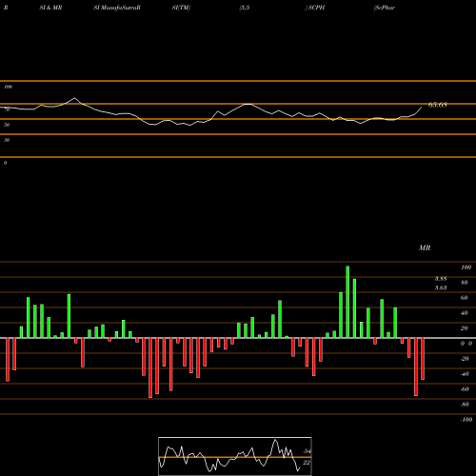Click the leftmost red bar in MR histogram
This screenshot has height=476, width=476.
pos(8,360)
